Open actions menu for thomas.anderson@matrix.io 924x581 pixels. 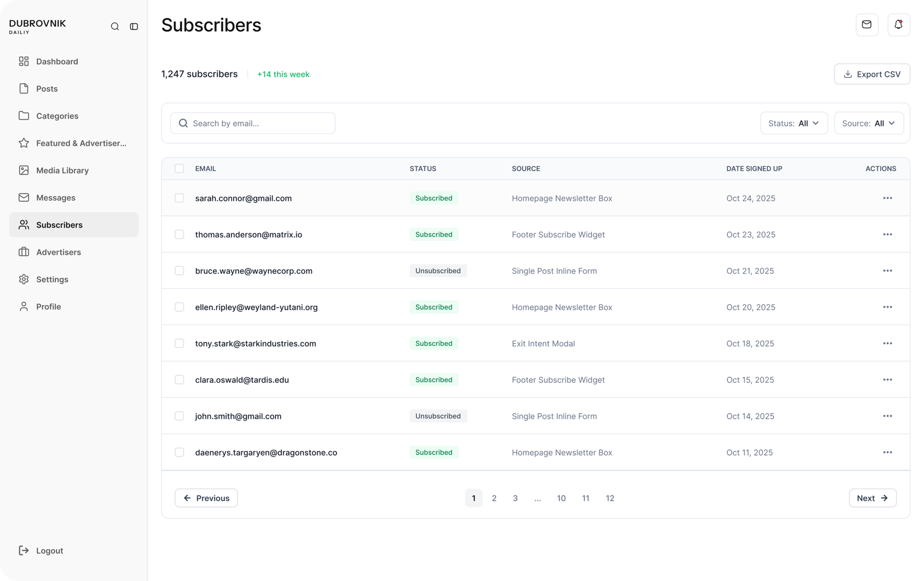pos(888,234)
